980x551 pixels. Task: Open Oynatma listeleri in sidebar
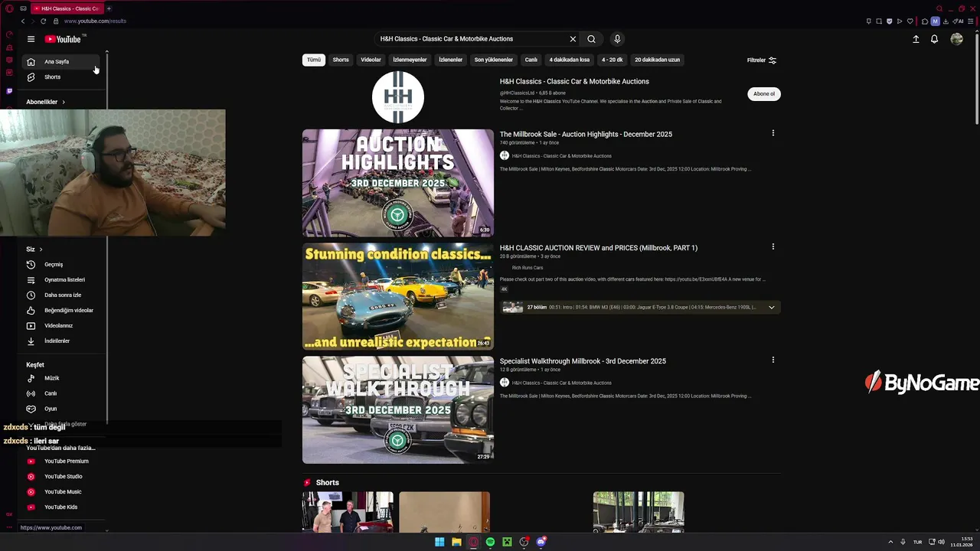click(59, 279)
